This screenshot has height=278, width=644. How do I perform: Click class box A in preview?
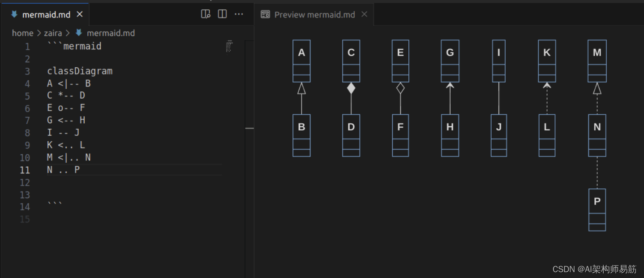point(301,61)
